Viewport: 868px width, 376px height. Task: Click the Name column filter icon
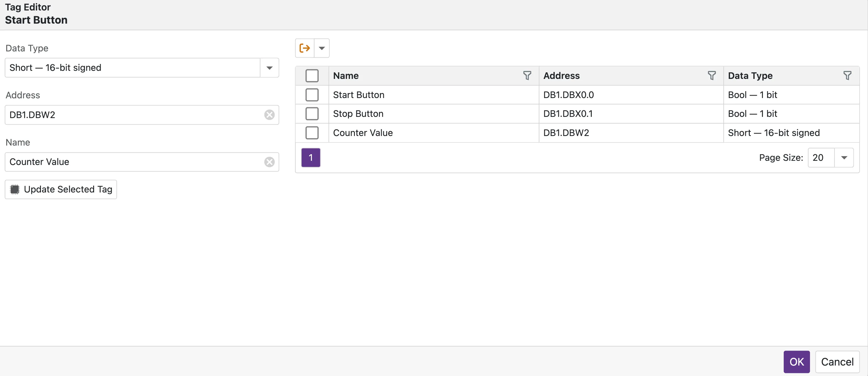click(527, 76)
